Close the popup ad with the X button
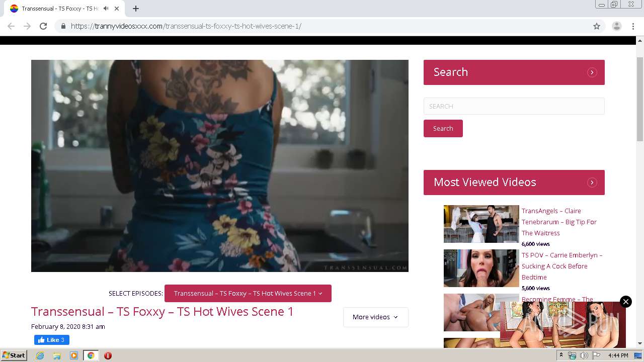Screen dimensions: 644x362 [x=626, y=302]
